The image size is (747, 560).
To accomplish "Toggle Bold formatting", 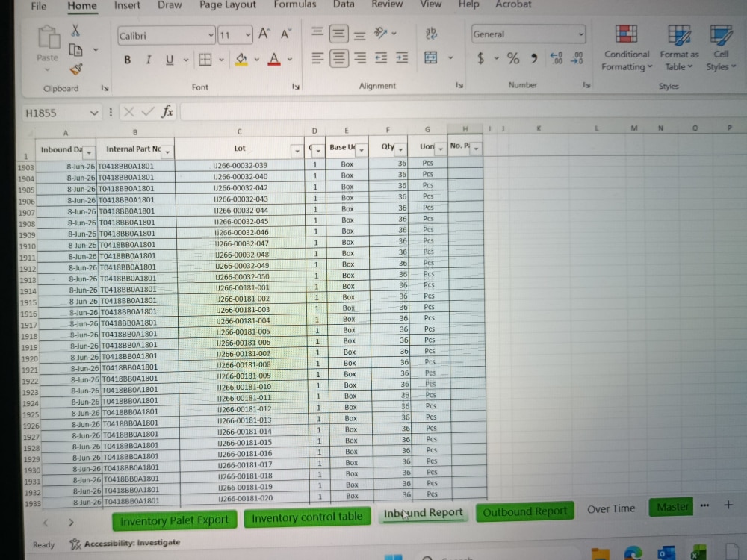I will point(127,60).
